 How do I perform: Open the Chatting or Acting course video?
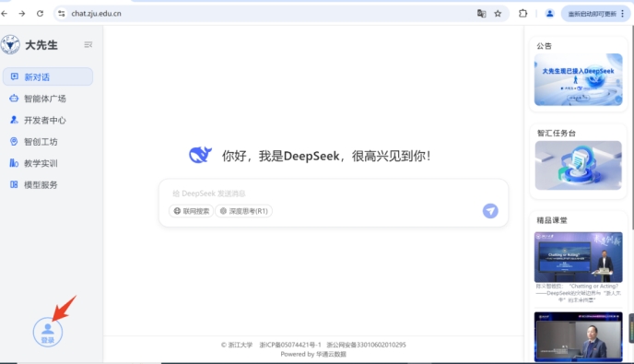coord(578,257)
